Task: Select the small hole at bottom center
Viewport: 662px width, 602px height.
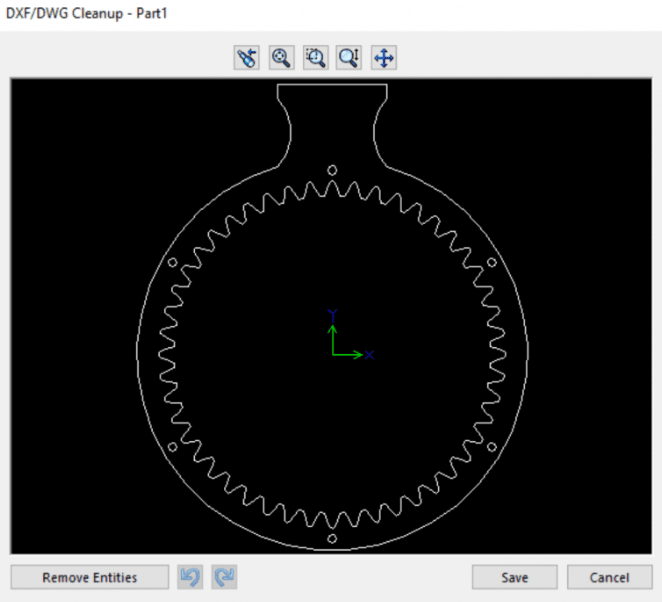Action: (x=332, y=538)
